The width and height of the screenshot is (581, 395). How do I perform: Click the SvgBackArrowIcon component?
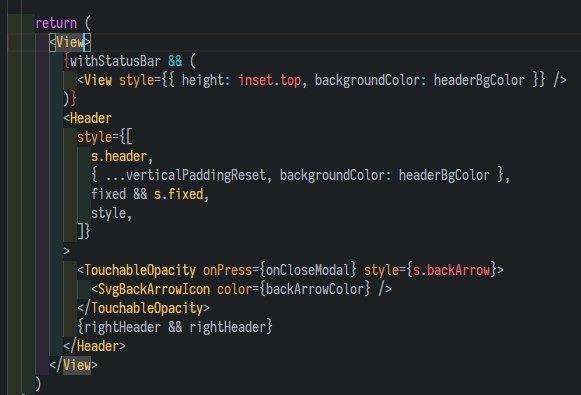click(154, 289)
